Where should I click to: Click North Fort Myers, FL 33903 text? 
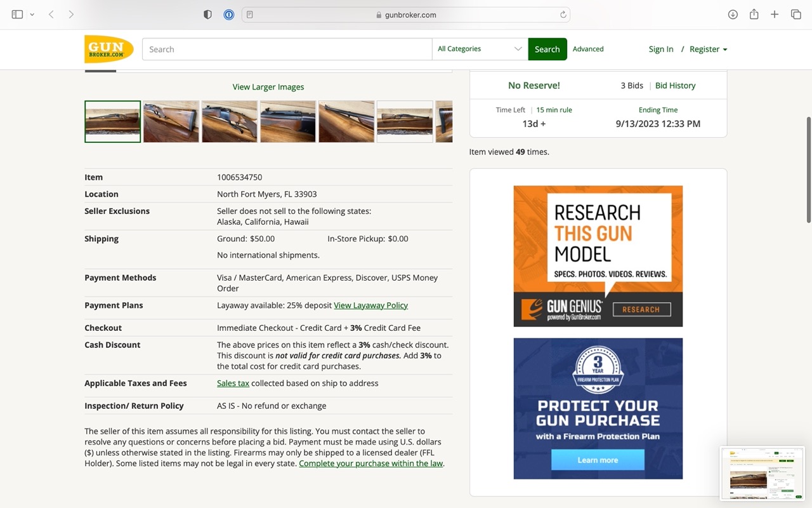(x=267, y=194)
